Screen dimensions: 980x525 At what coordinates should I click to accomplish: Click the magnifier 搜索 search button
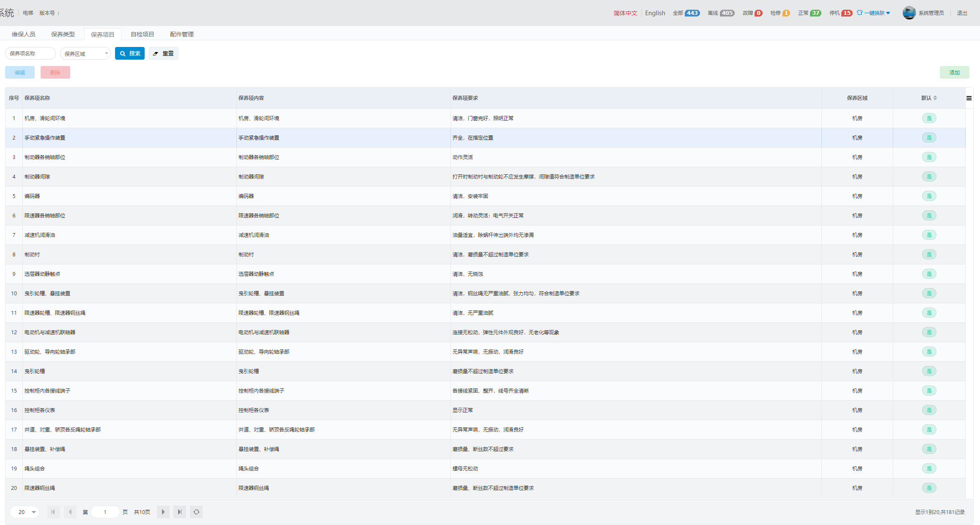(130, 53)
